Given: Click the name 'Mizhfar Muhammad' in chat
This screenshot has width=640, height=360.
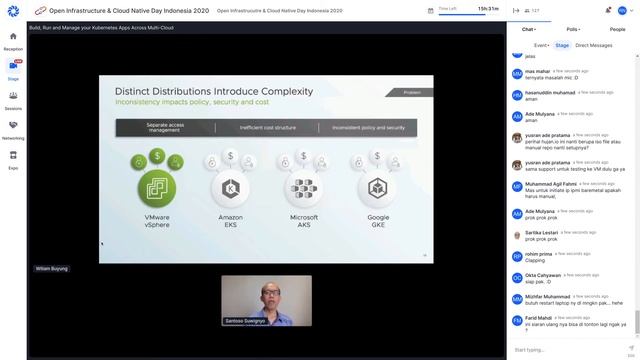Looking at the screenshot, I should [x=547, y=296].
